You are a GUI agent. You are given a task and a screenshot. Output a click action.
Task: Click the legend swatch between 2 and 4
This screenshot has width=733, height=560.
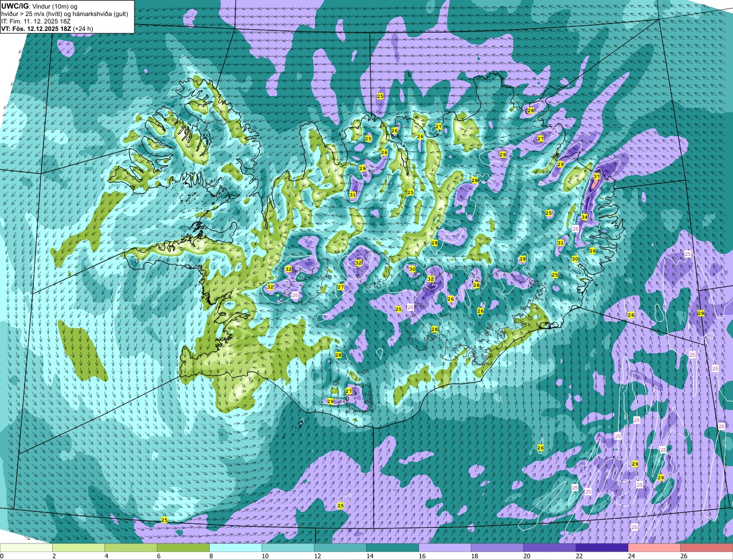79,548
